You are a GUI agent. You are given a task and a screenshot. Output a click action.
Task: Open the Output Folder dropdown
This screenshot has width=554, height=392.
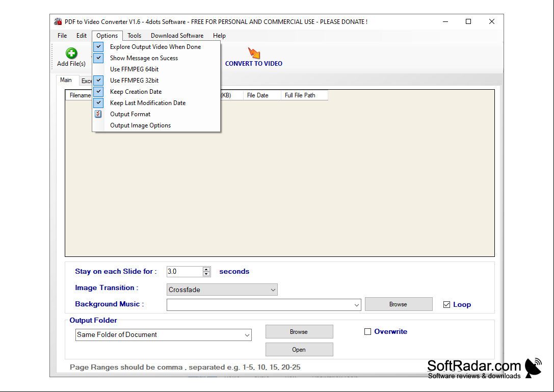247,335
